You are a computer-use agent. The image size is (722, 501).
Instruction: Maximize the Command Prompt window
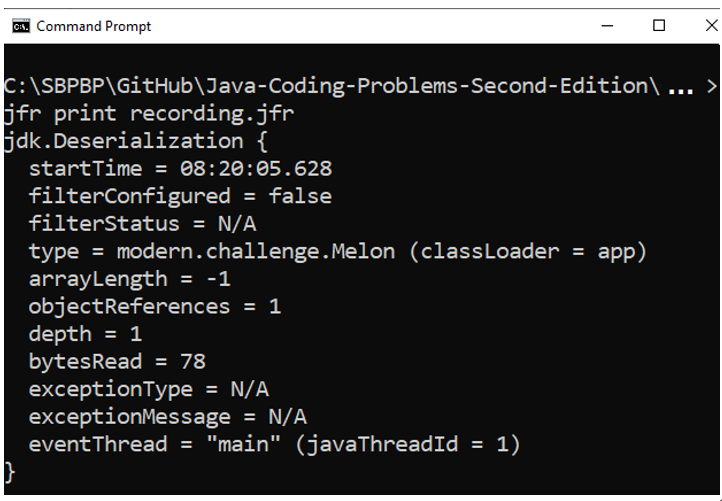point(659,25)
